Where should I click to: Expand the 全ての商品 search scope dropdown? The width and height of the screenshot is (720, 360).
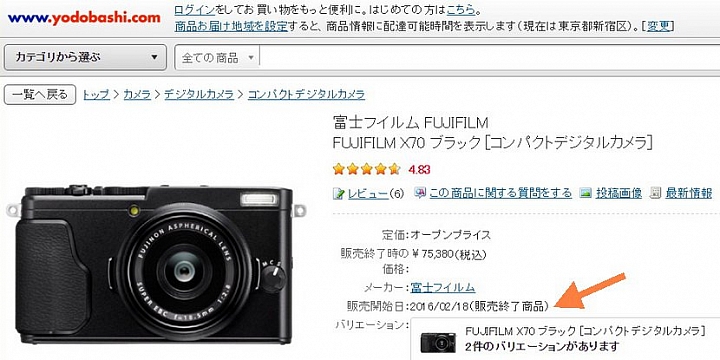coord(217,58)
